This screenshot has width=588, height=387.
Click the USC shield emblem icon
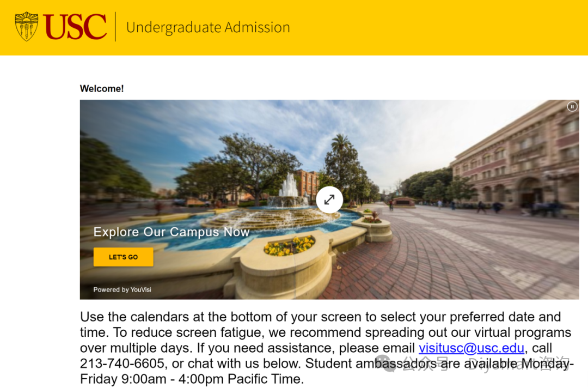coord(27,27)
